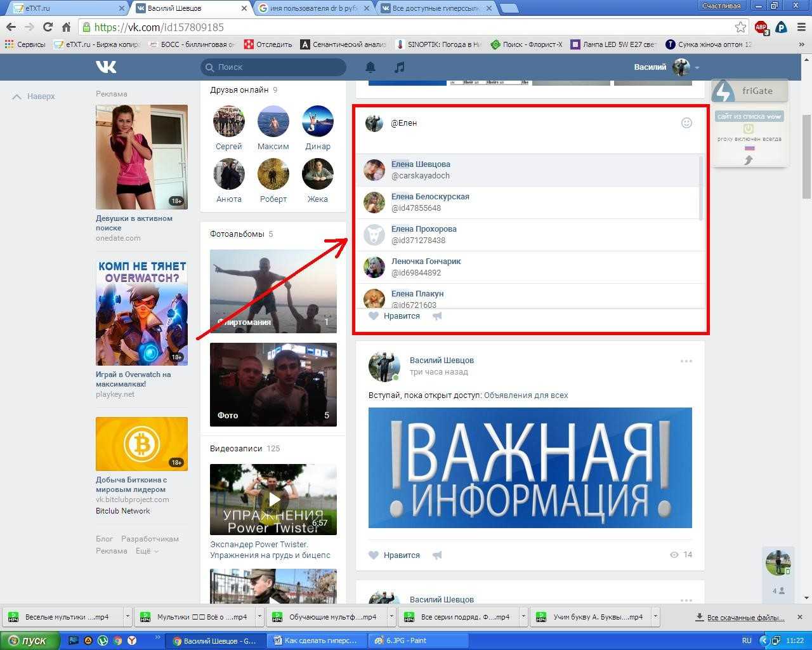Screen dimensions: 812x650
Task: Open online friend Динар's avatar
Action: [x=318, y=121]
